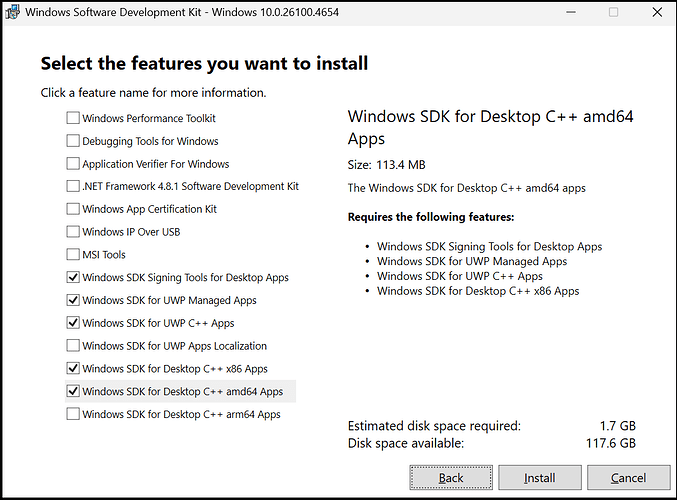Click the MSI Tools feature name
The height and width of the screenshot is (500, 677).
click(x=104, y=255)
